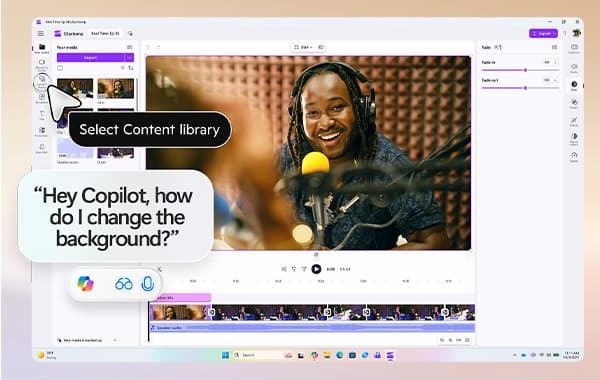
Task: Adjust the Fade in stepper arrows
Action: coord(556,62)
